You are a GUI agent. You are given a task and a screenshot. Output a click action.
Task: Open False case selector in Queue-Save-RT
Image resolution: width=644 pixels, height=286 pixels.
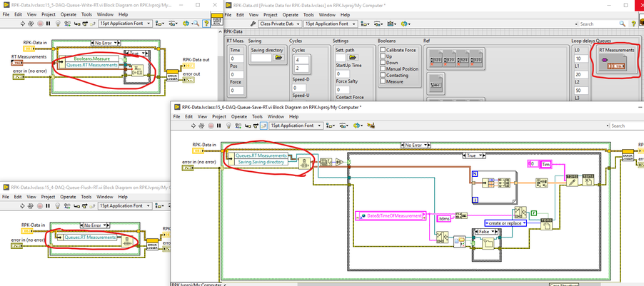486,231
